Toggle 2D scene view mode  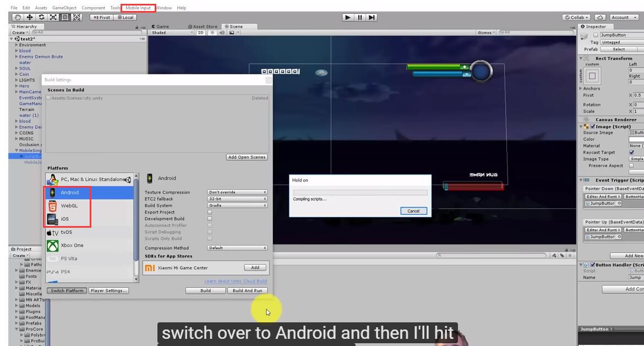tap(200, 32)
